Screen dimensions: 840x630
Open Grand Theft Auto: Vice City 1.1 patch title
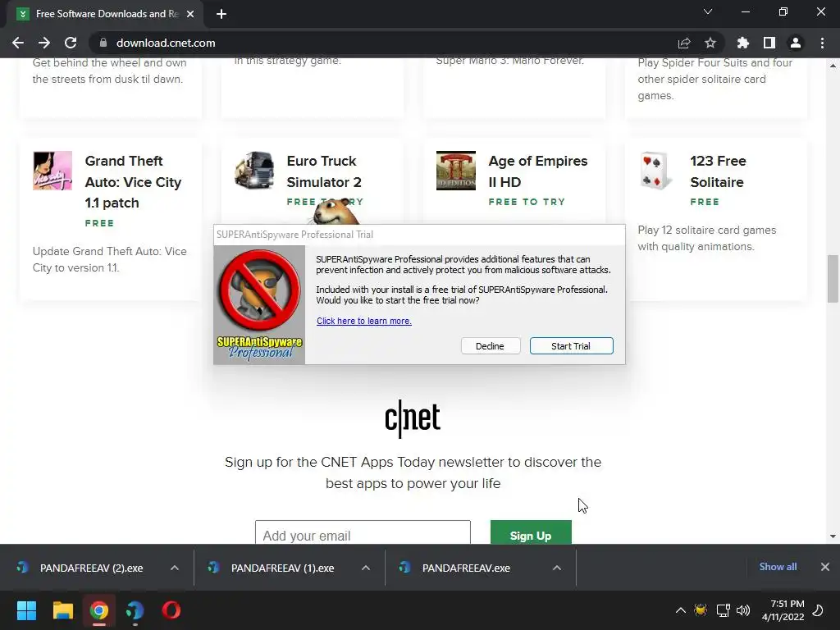(134, 182)
